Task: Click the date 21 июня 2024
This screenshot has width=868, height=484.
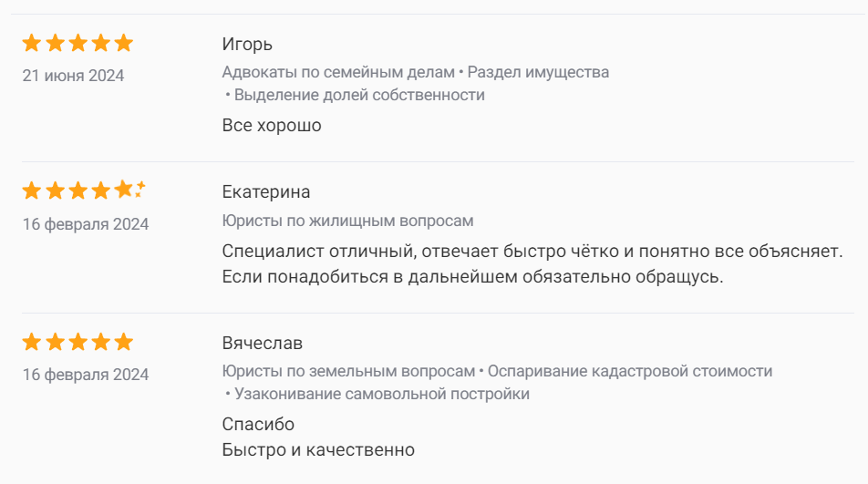Action: click(x=73, y=76)
